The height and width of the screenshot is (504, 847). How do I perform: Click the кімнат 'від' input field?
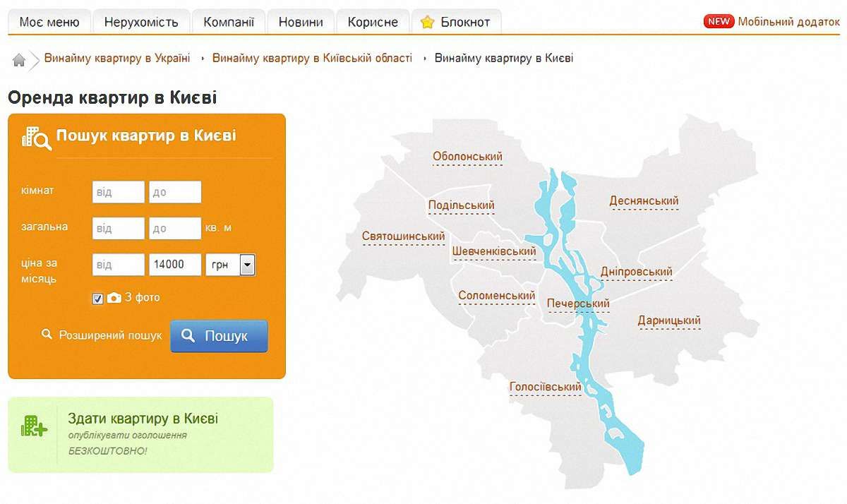(119, 192)
